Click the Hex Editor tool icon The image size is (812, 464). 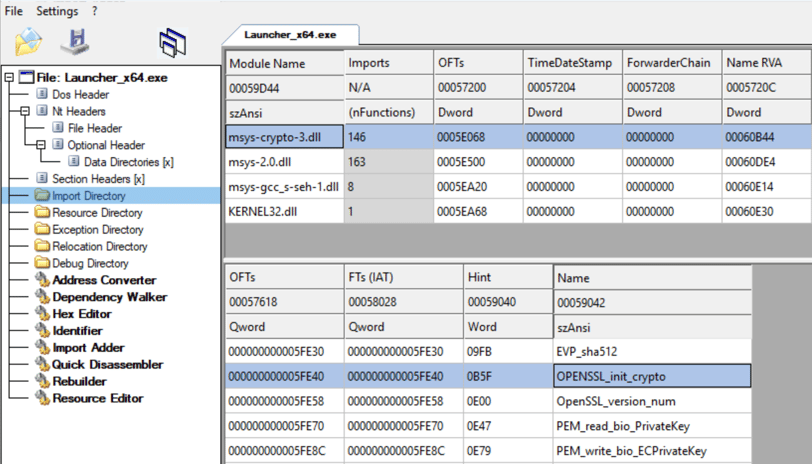[x=42, y=313]
